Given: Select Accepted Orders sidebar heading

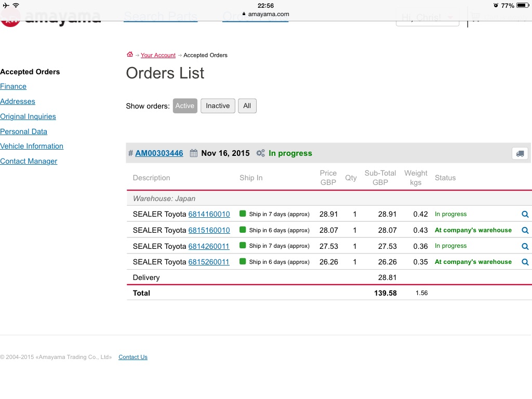Looking at the screenshot, I should point(30,72).
